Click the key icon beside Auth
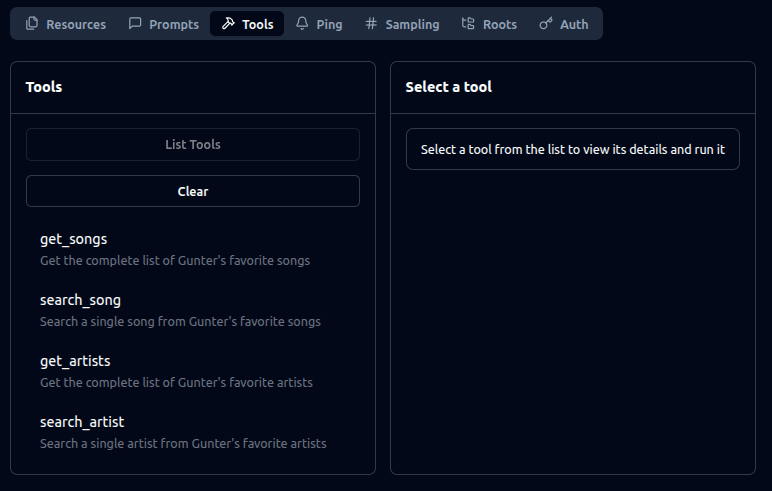Screen dimensions: 772x491 coord(546,24)
